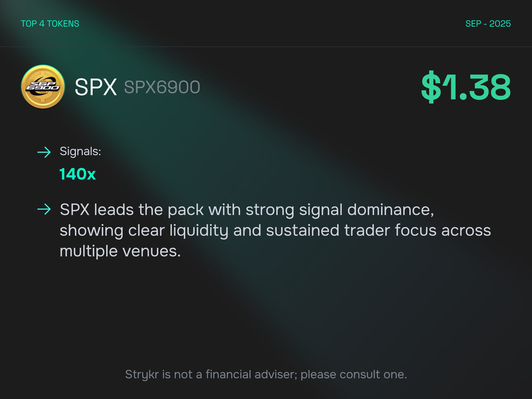532x399 pixels.
Task: Click the dollar sign in the price
Action: click(431, 87)
